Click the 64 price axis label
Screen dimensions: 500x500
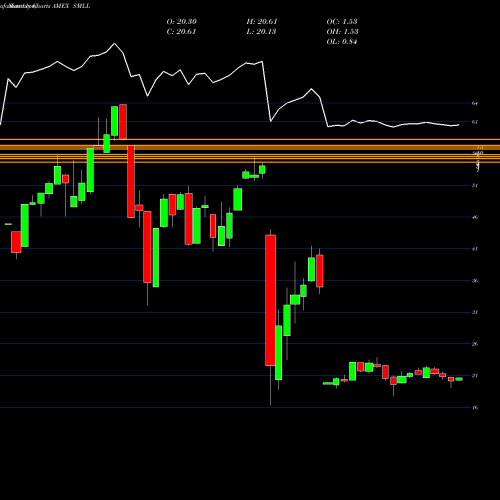pos(475,103)
